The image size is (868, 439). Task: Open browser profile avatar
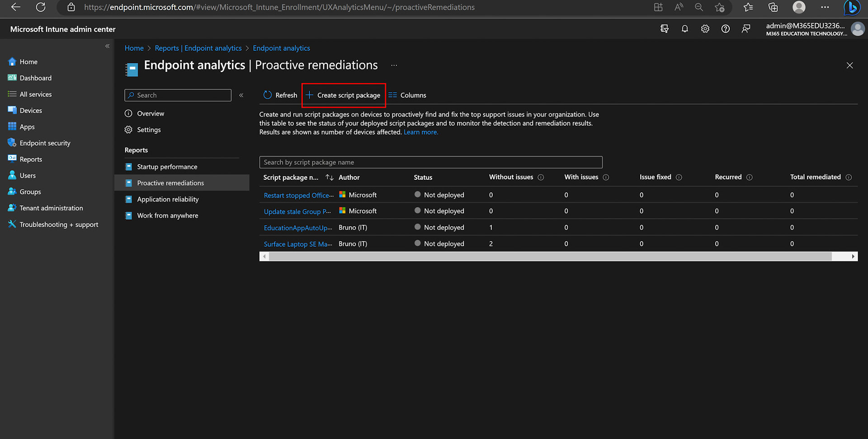tap(799, 7)
